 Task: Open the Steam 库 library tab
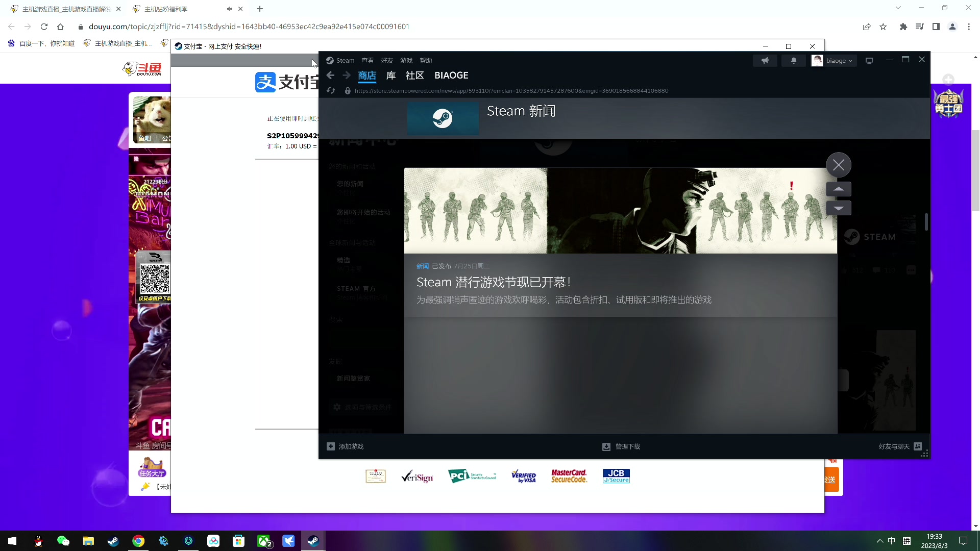391,76
